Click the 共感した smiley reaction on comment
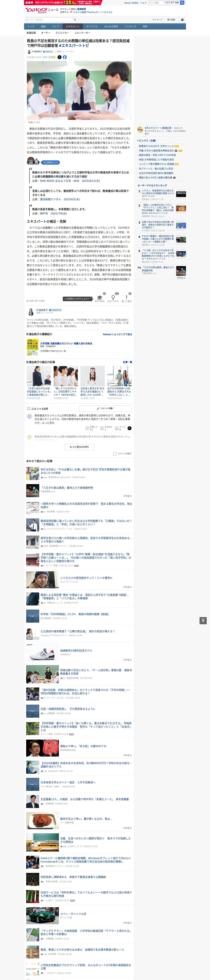The image size is (210, 980). [87, 428]
